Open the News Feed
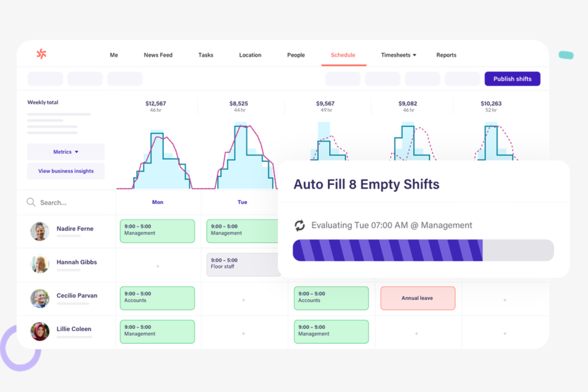Screen dimensions: 588x392 pos(158,55)
